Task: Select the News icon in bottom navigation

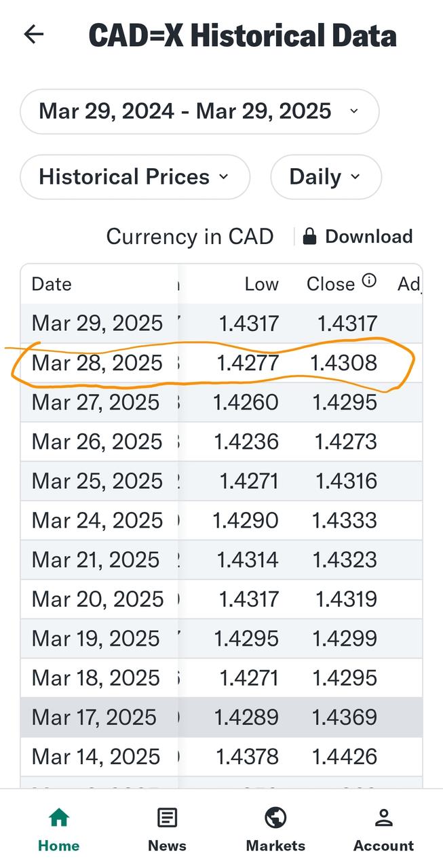Action: tap(167, 817)
